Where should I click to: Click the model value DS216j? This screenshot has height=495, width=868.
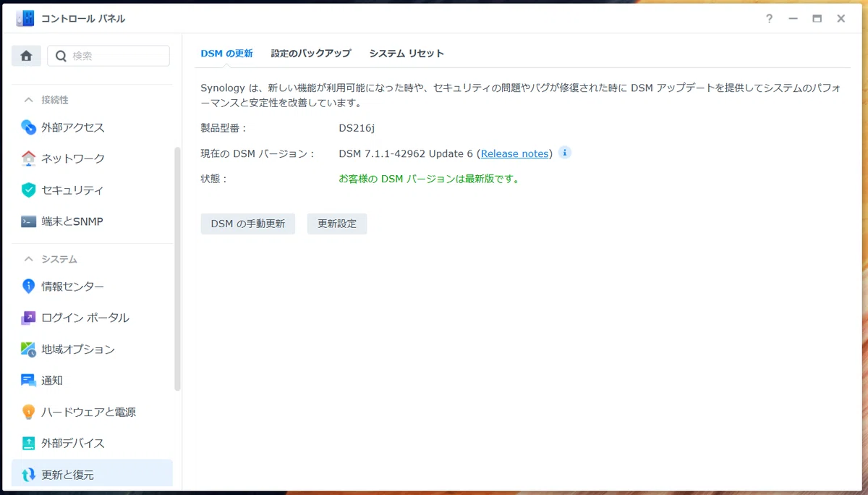tap(357, 128)
